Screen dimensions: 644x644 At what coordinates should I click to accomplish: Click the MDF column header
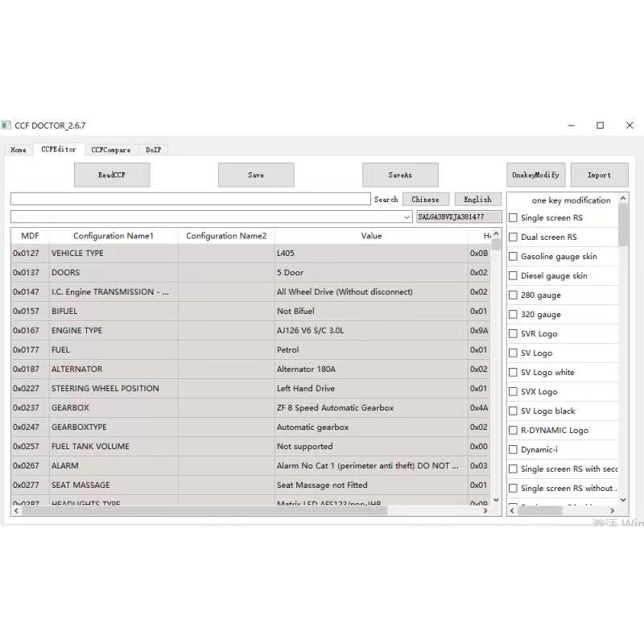[x=30, y=236]
